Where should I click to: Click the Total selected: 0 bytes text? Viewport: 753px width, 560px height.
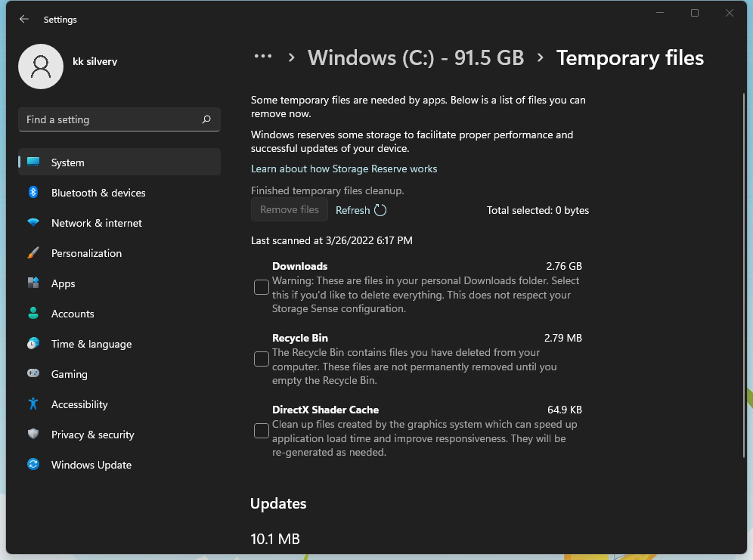538,210
